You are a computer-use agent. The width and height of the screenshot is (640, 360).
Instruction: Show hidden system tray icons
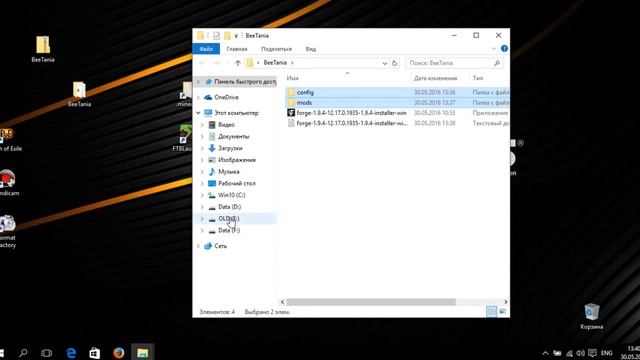[545, 353]
